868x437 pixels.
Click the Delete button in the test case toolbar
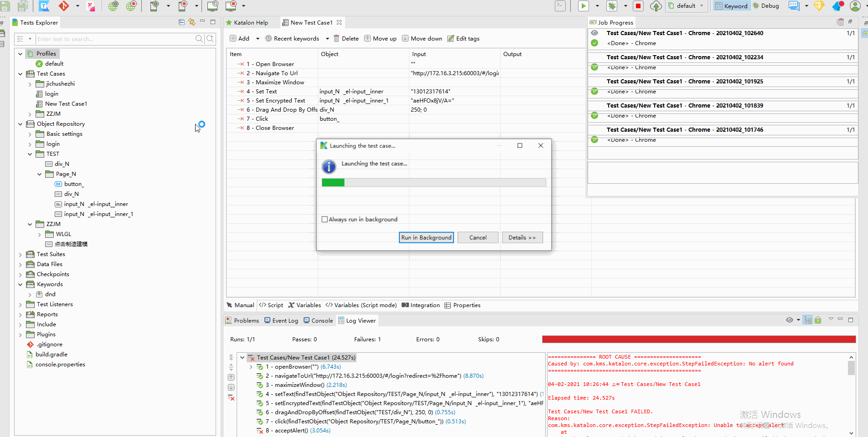[x=346, y=39]
